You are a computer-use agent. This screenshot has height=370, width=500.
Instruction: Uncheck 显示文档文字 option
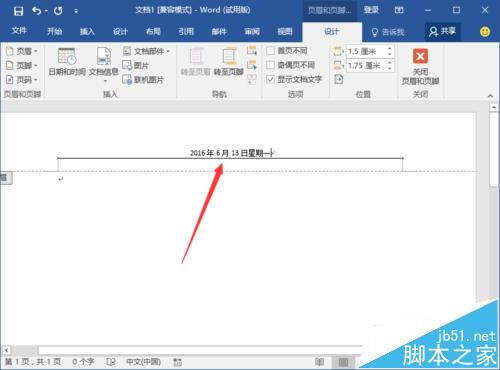click(x=270, y=79)
